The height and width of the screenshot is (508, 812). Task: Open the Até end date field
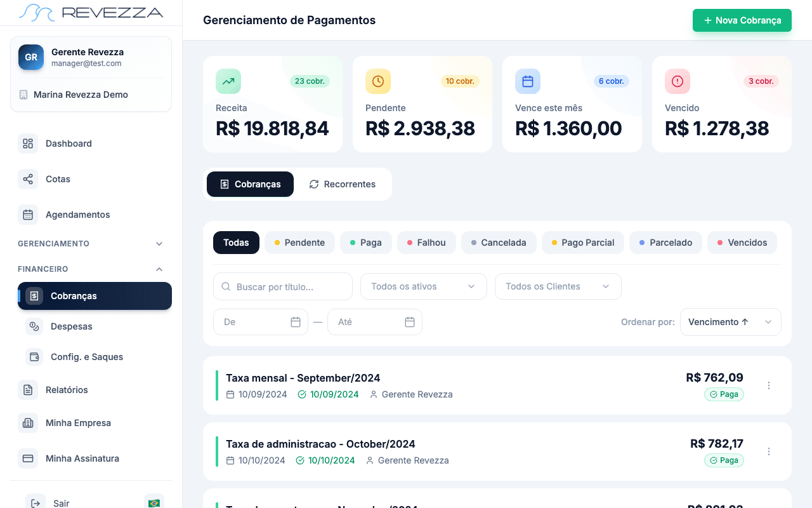coord(375,322)
